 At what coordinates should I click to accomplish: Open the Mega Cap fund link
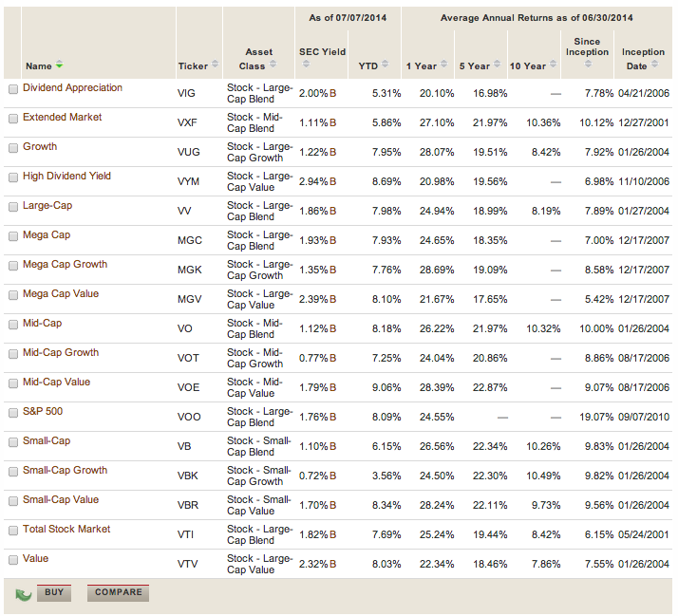coord(47,234)
